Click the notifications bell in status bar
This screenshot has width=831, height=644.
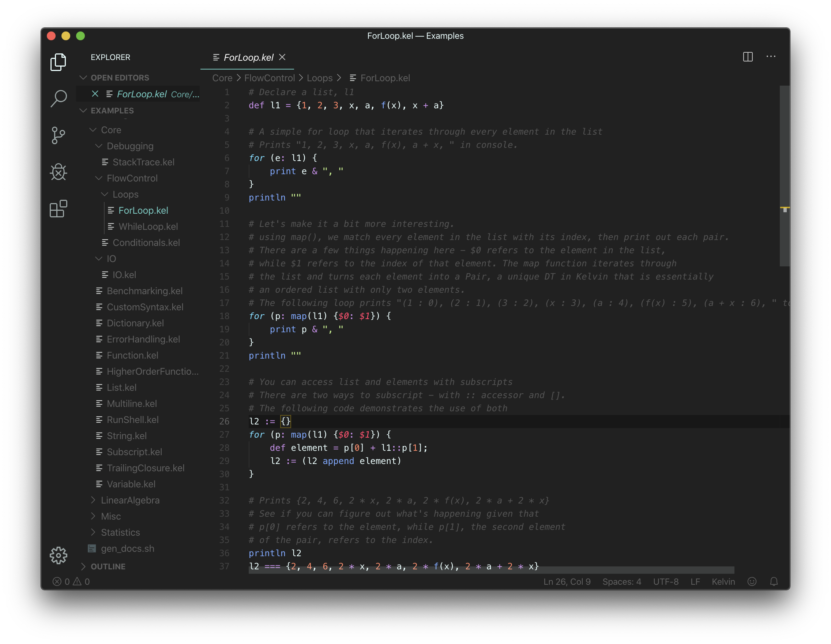click(x=774, y=581)
